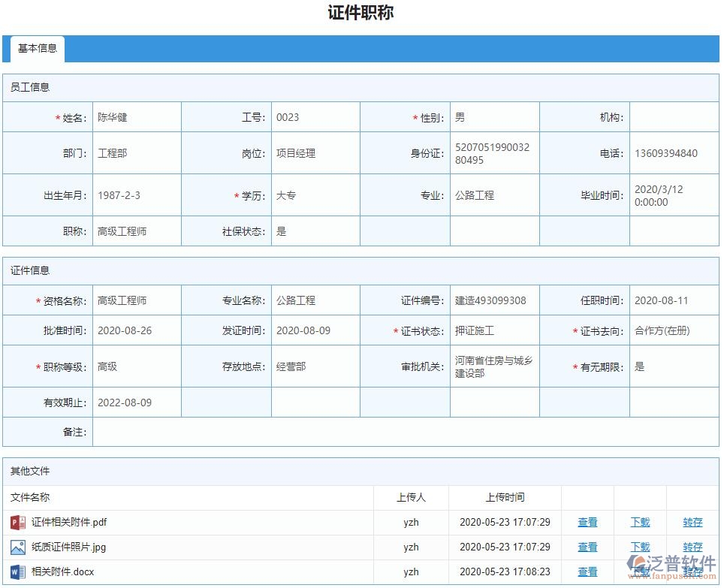Viewport: 724px width, 588px height.
Task: Click 下载 for 纸质证件照片.jpg
Action: 639,547
